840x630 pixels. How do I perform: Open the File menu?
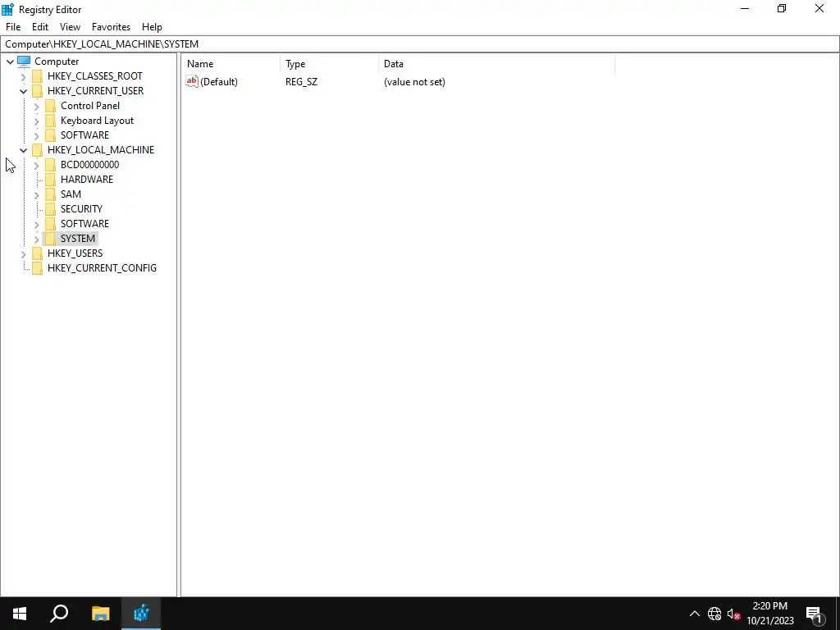[13, 27]
